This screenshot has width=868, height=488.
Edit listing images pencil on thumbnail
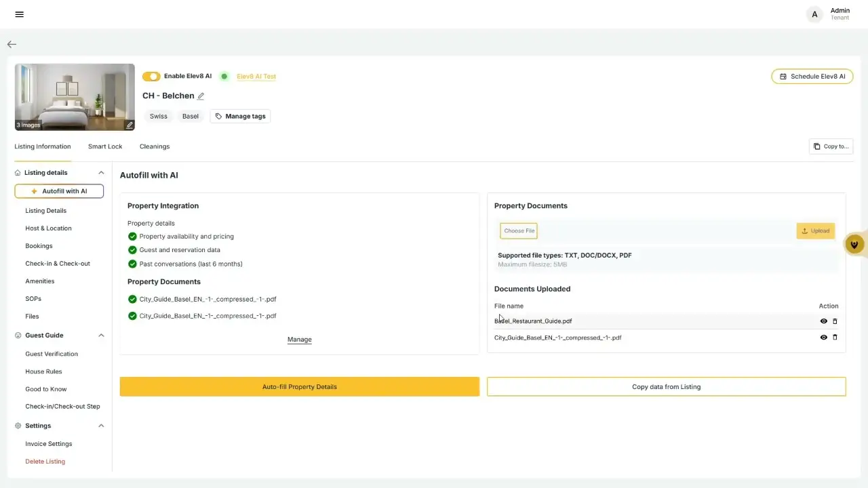click(x=130, y=125)
